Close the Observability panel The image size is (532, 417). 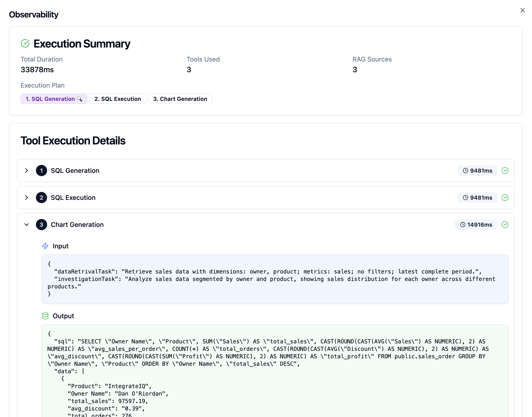pos(522,10)
